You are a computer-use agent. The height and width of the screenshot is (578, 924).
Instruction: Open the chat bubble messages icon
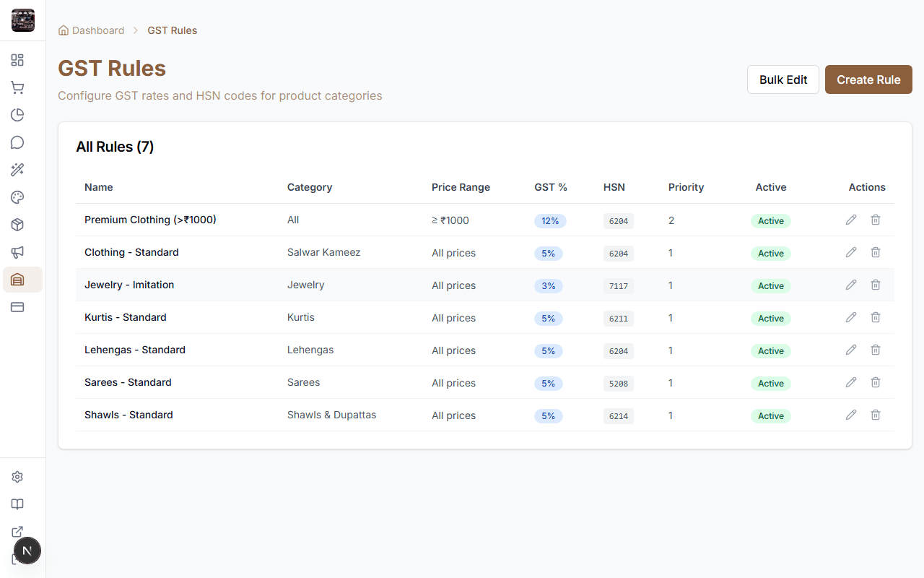click(17, 142)
